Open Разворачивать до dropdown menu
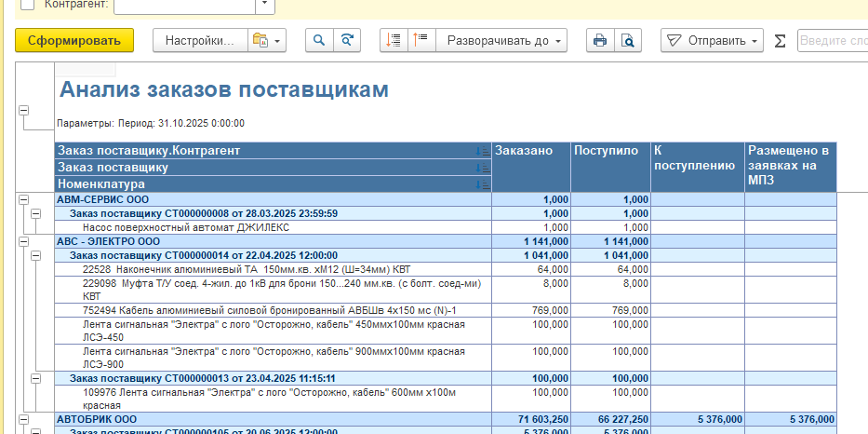Image resolution: width=868 pixels, height=434 pixels. pyautogui.click(x=501, y=41)
